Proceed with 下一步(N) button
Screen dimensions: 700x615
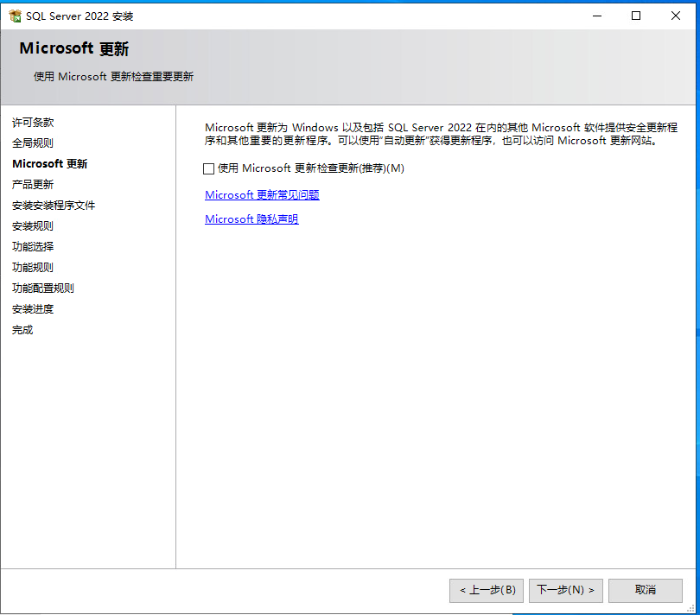[566, 591]
